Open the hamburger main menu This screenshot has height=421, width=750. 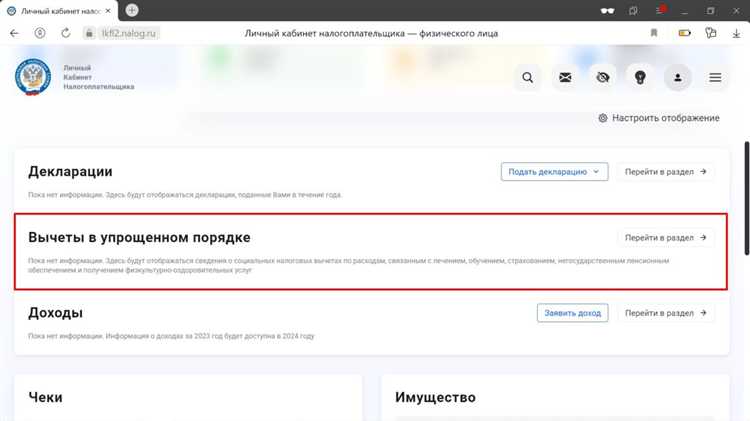point(715,78)
